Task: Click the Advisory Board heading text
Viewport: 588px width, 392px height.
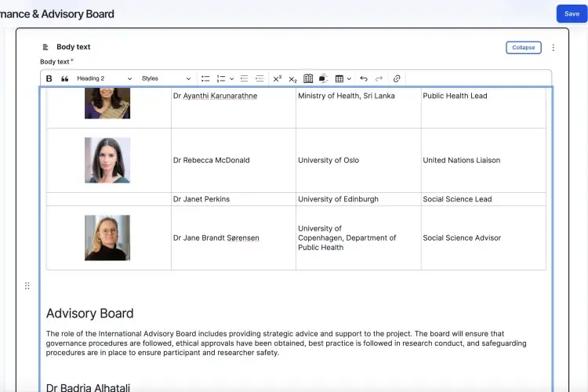Action: 89,314
